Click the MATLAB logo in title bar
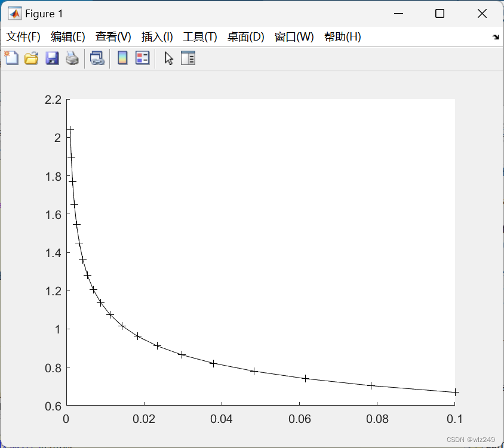This screenshot has width=504, height=448. pyautogui.click(x=15, y=14)
